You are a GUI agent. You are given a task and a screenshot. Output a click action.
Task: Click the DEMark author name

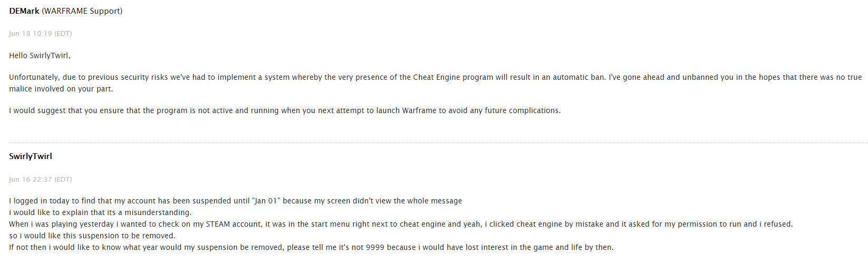click(24, 11)
